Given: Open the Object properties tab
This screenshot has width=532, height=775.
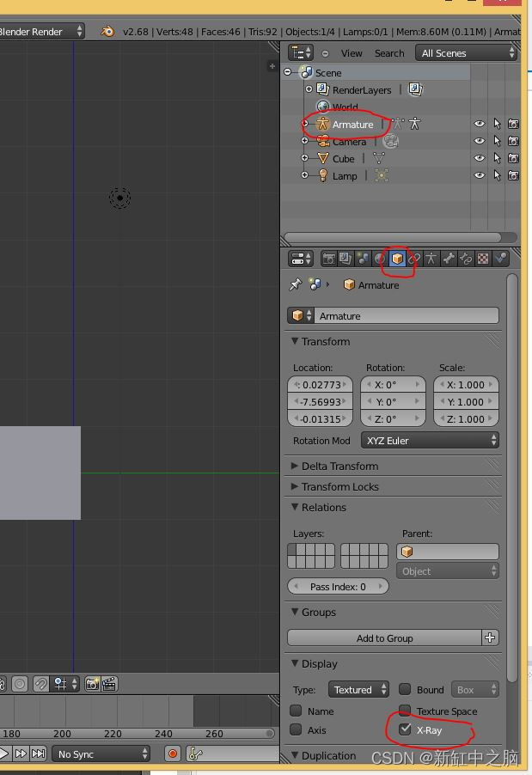Looking at the screenshot, I should (x=397, y=259).
